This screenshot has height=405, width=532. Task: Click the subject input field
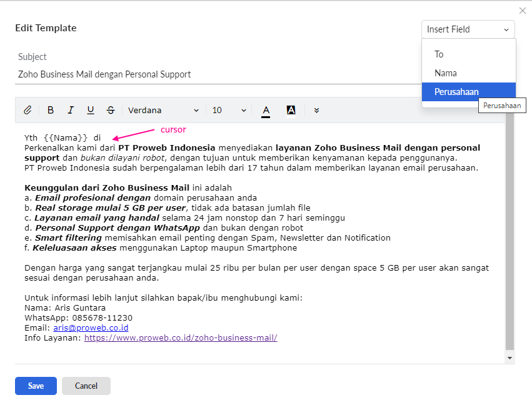pyautogui.click(x=219, y=74)
